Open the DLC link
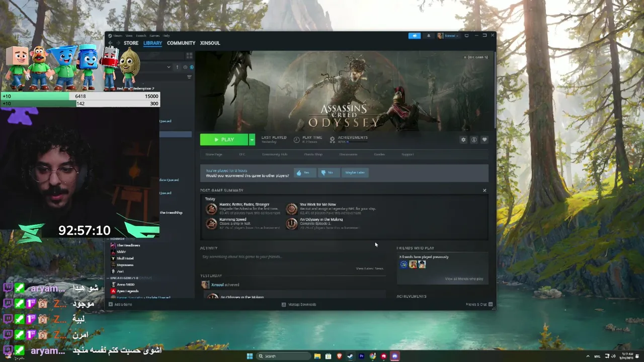This screenshot has height=362, width=644. pos(242,154)
